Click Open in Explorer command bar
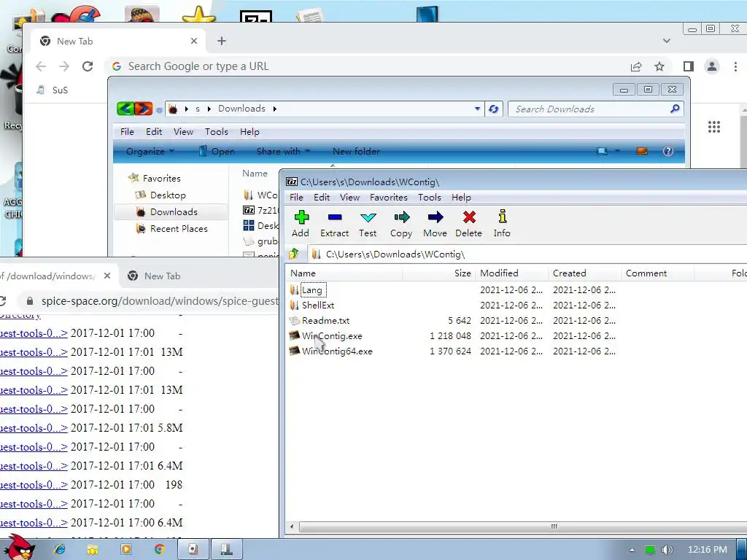Image resolution: width=747 pixels, height=560 pixels. 217,152
